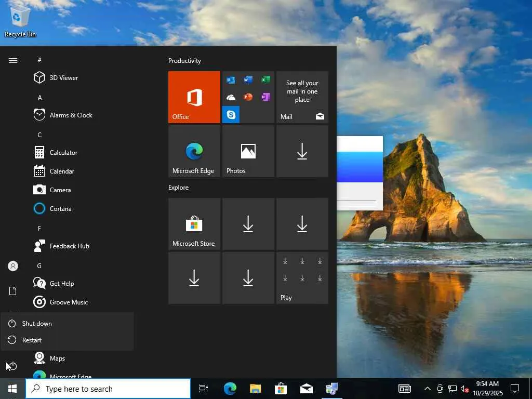532x399 pixels.
Task: Open the OneNote mini tile
Action: coord(265,97)
